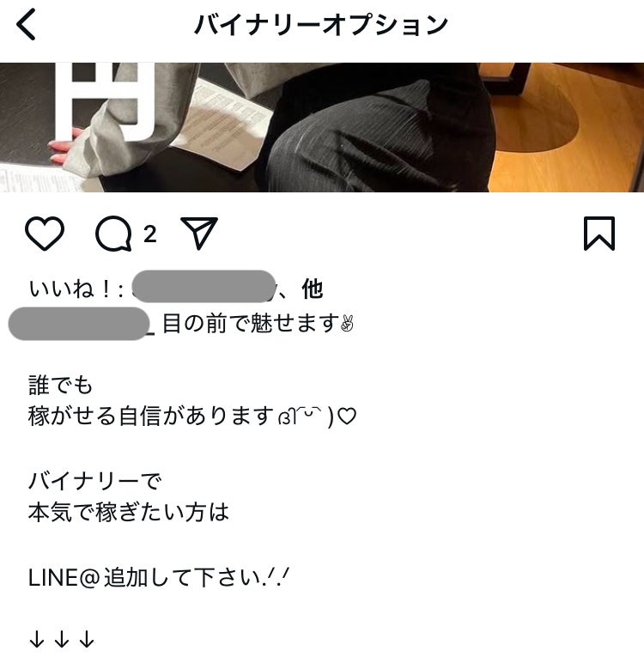The image size is (644, 663).
Task: Click the white 円 character on the photo
Action: tap(105, 101)
